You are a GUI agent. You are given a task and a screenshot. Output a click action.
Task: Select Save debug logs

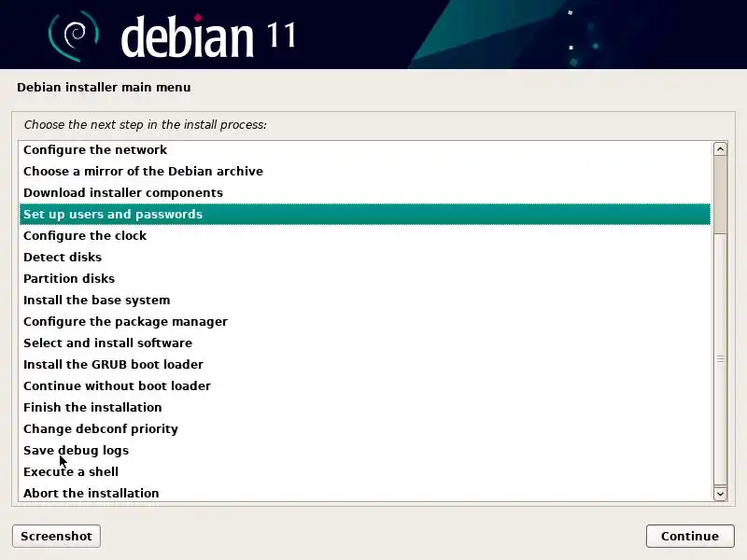point(365,450)
